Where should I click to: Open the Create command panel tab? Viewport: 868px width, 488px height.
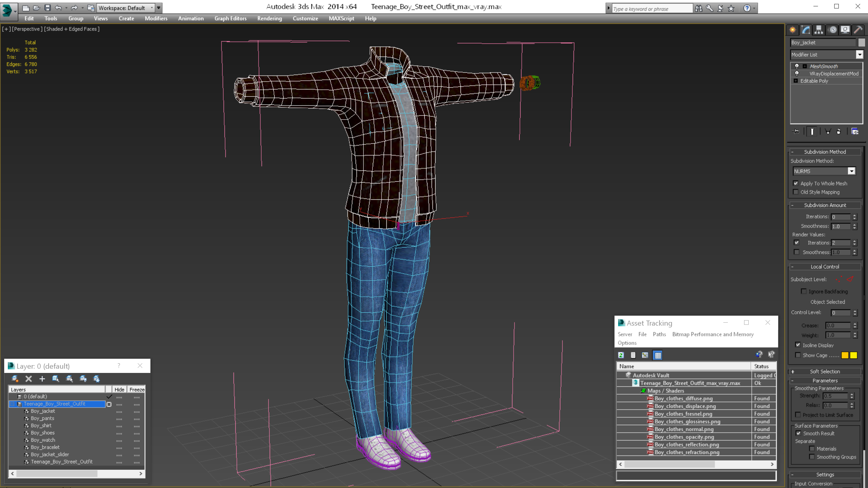(x=793, y=30)
